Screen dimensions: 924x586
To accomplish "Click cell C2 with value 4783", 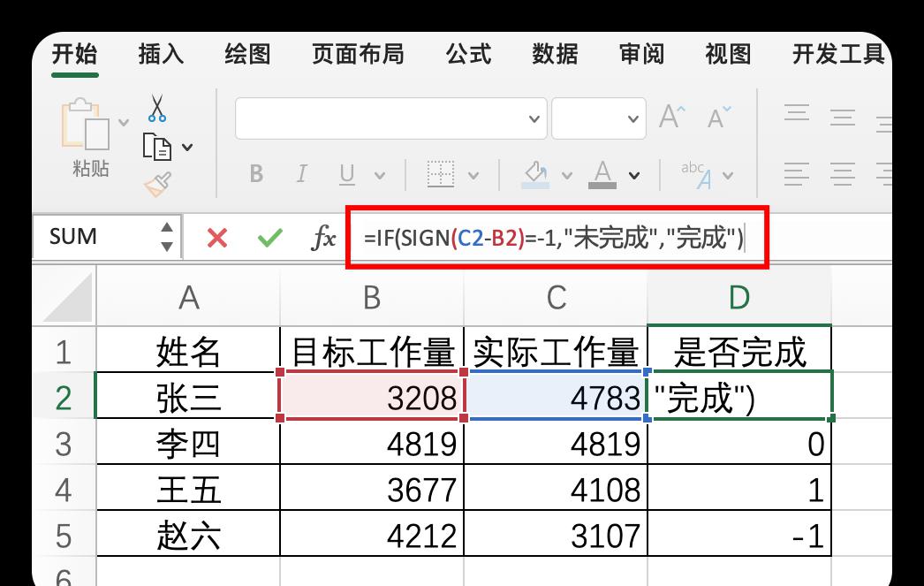I will pos(556,398).
